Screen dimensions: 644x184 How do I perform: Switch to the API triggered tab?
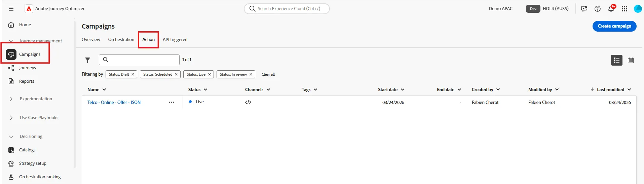[175, 39]
